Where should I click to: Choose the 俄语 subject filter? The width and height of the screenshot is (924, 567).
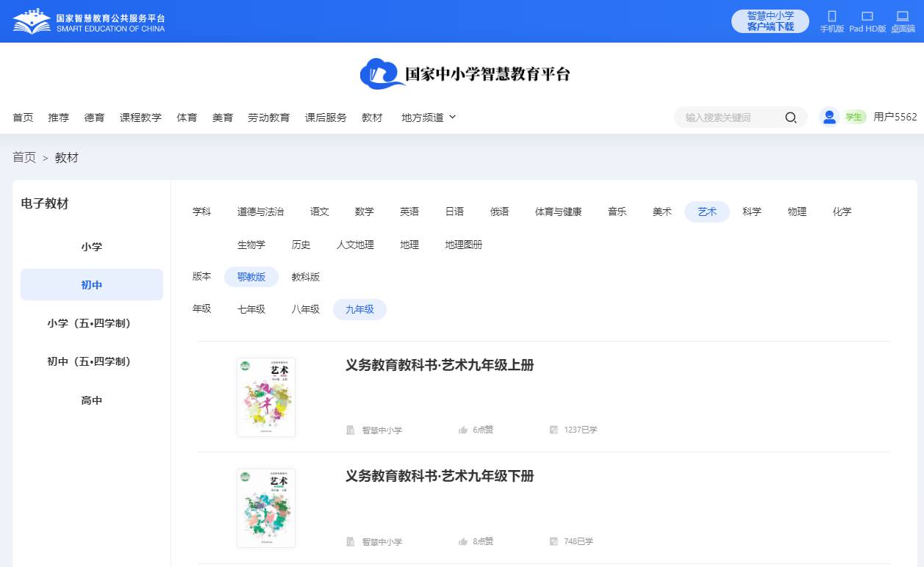click(500, 212)
